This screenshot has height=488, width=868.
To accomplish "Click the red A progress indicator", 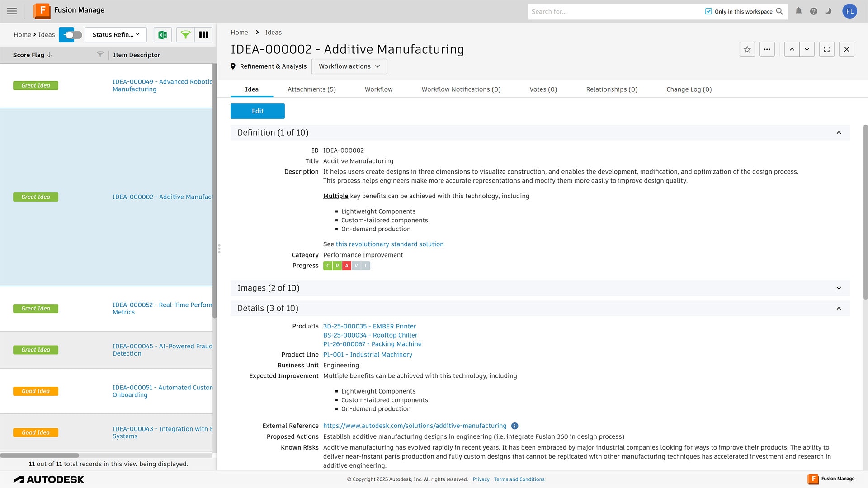I will coord(346,266).
